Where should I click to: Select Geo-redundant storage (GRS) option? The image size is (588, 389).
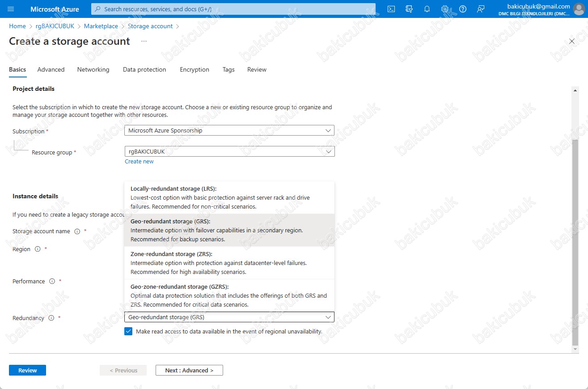click(229, 230)
